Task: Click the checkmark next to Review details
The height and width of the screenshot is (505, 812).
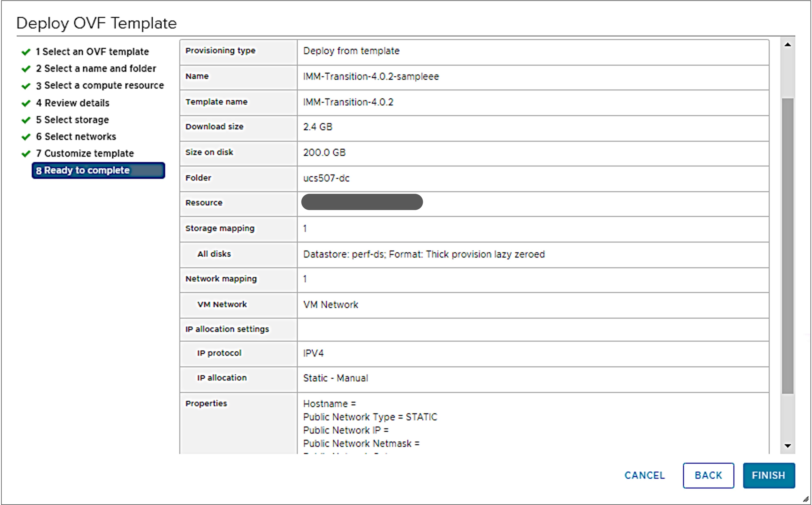Action: click(26, 103)
